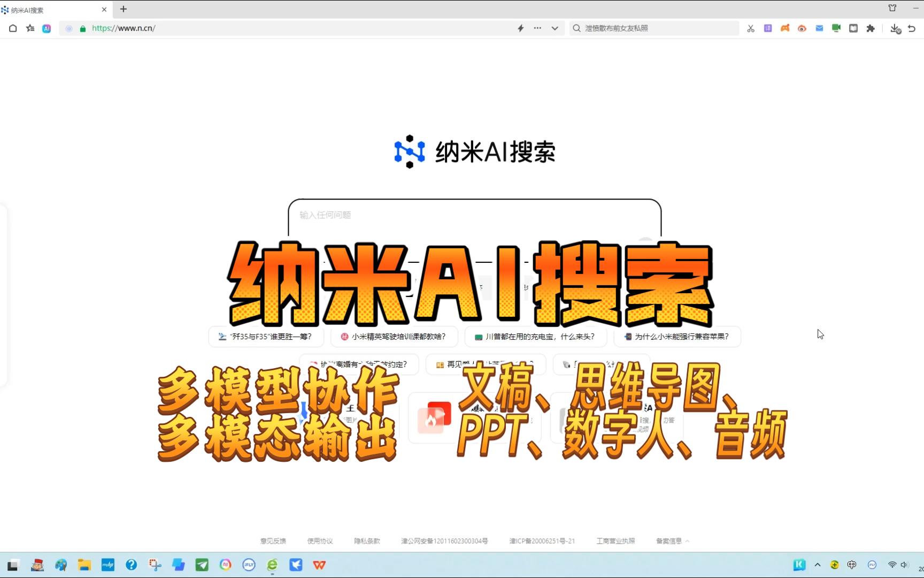
Task: Open the myhp taskbar app icon
Action: [x=108, y=565]
